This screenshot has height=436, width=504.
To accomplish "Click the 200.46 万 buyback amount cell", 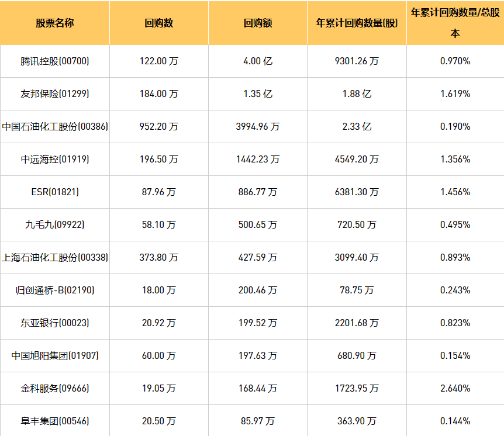I will point(258,290).
